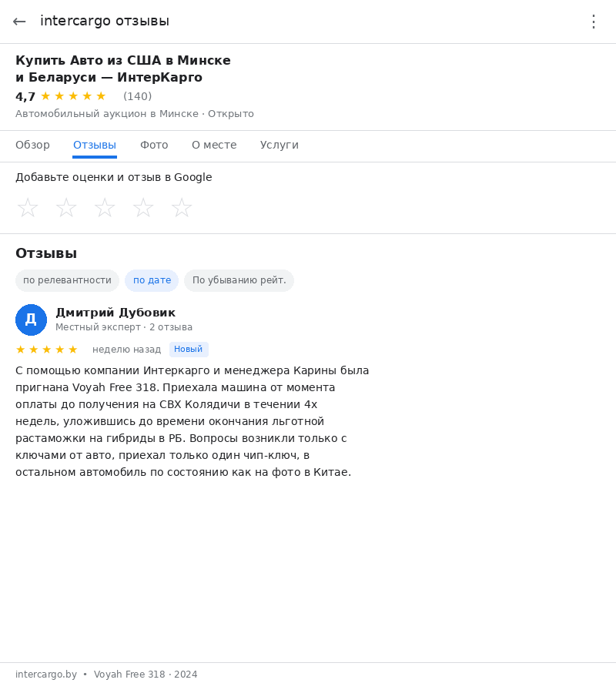The height and width of the screenshot is (693, 616).
Task: Rate two stars in Google review
Action: pos(66,208)
